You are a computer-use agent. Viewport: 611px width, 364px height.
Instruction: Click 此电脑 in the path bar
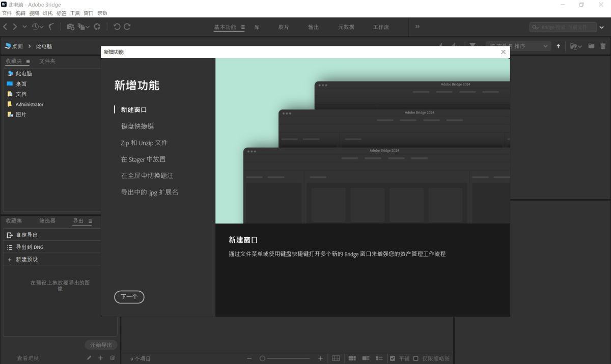[x=44, y=46]
